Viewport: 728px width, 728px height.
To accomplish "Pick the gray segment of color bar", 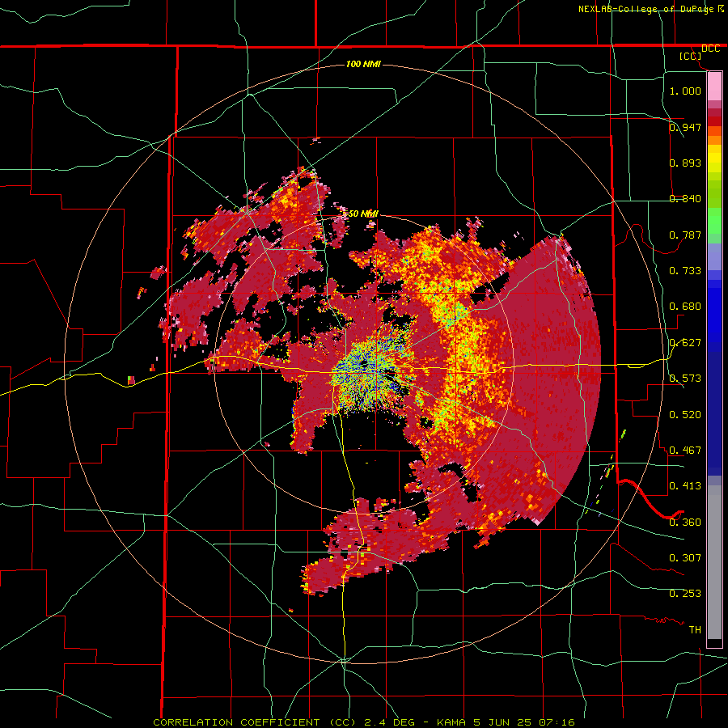I will 714,562.
